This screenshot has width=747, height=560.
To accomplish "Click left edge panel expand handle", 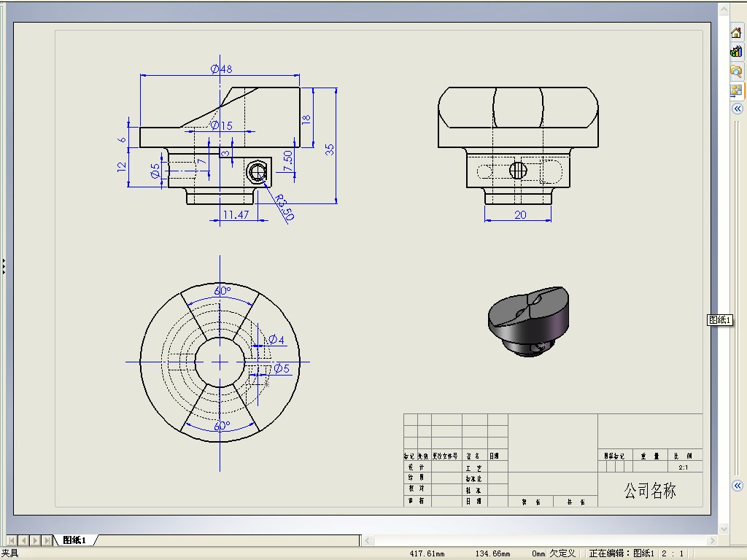I will tap(4, 267).
